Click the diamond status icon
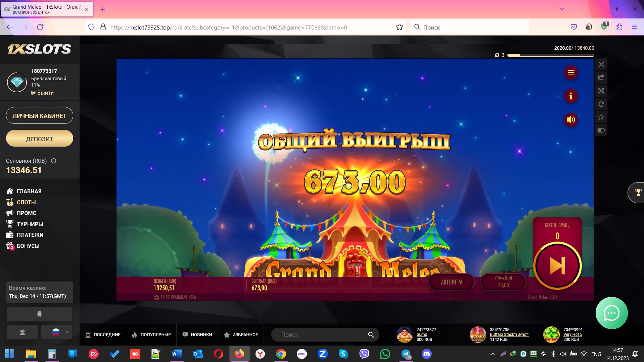644x362 pixels. pos(17,82)
